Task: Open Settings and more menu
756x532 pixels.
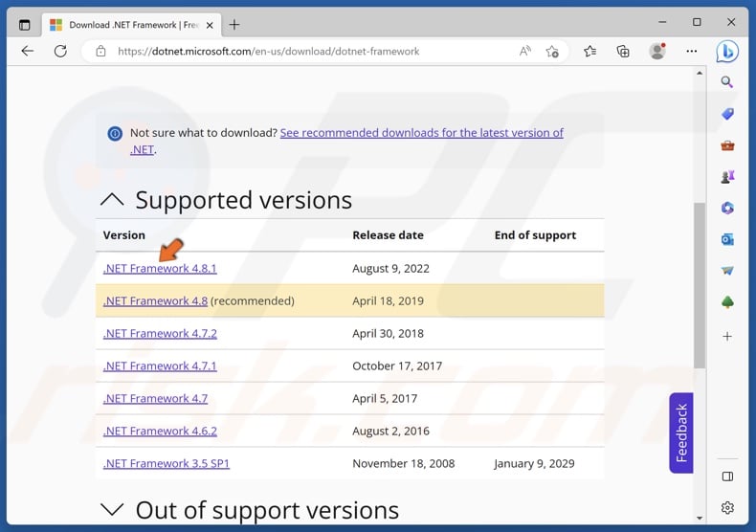Action: pyautogui.click(x=691, y=51)
